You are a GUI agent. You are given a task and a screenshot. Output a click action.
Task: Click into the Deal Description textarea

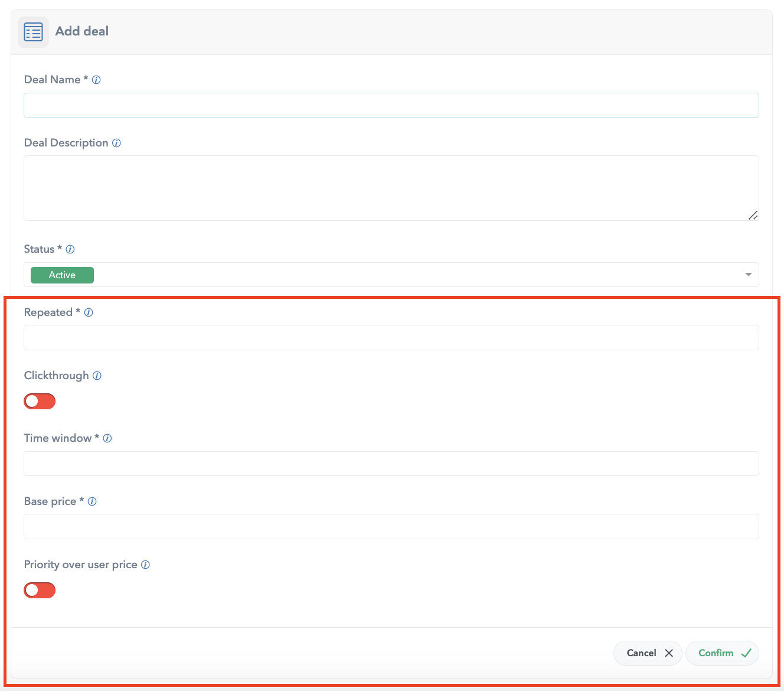[x=391, y=188]
